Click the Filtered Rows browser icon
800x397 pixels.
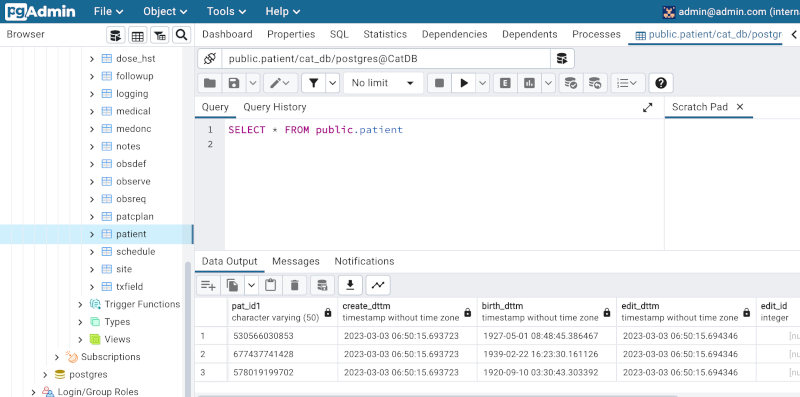coord(160,35)
